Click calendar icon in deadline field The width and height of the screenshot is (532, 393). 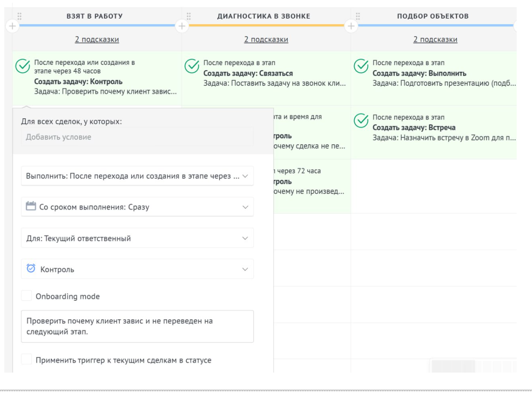30,207
